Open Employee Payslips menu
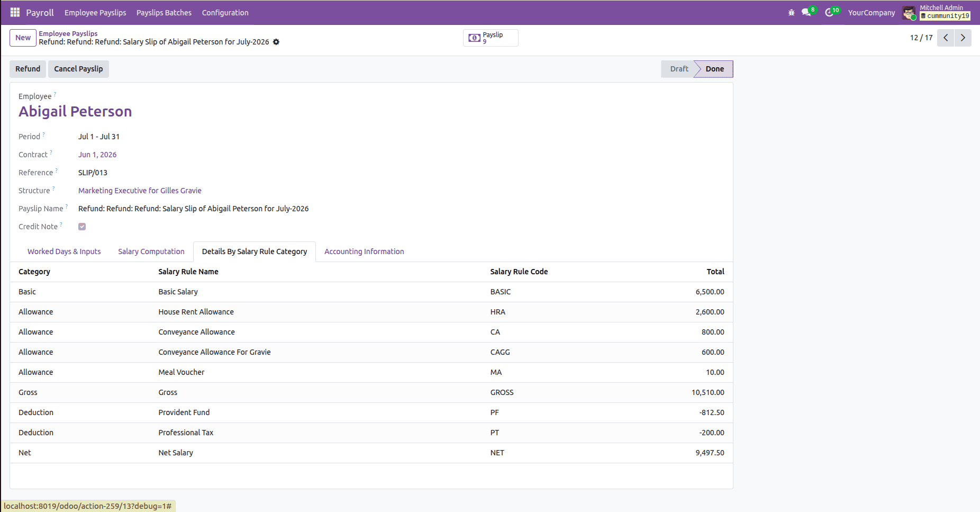 point(95,13)
